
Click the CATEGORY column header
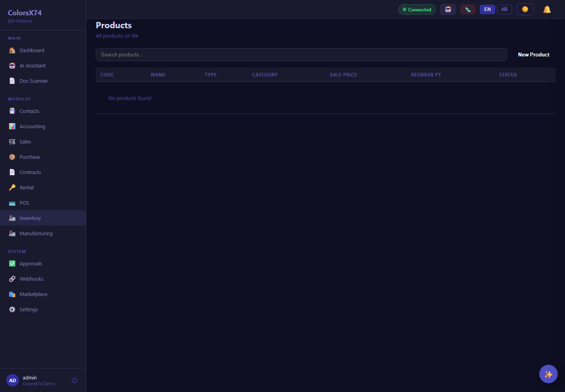coord(265,74)
